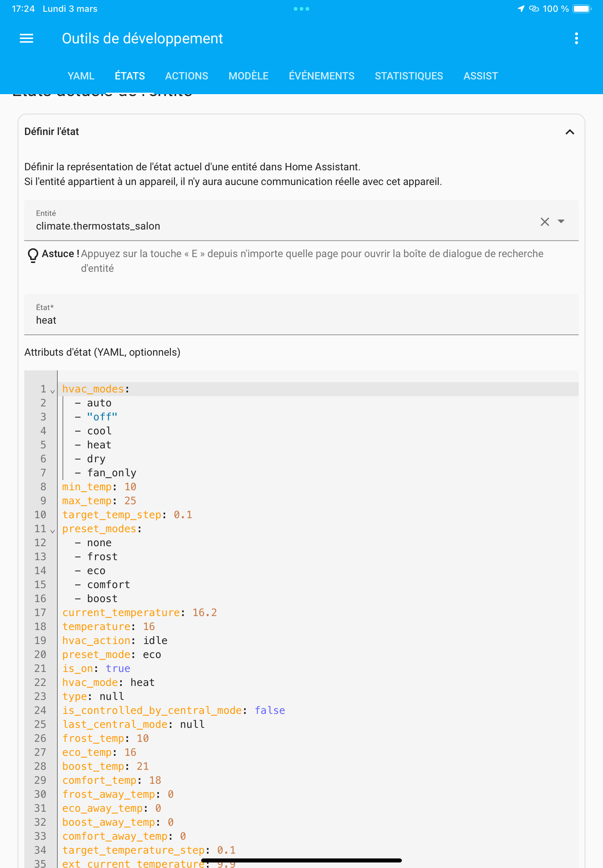Screen dimensions: 603x868
Task: Collapse the Définir l'état section
Action: pyautogui.click(x=570, y=132)
